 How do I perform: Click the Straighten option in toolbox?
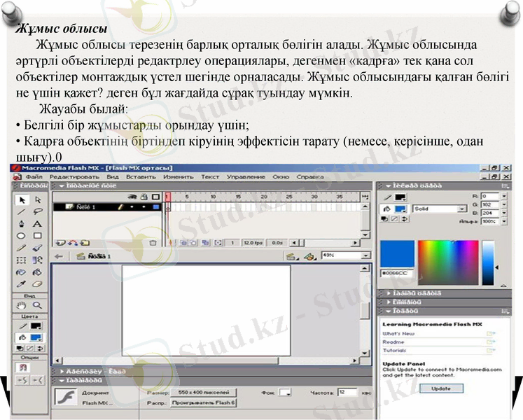tap(38, 380)
